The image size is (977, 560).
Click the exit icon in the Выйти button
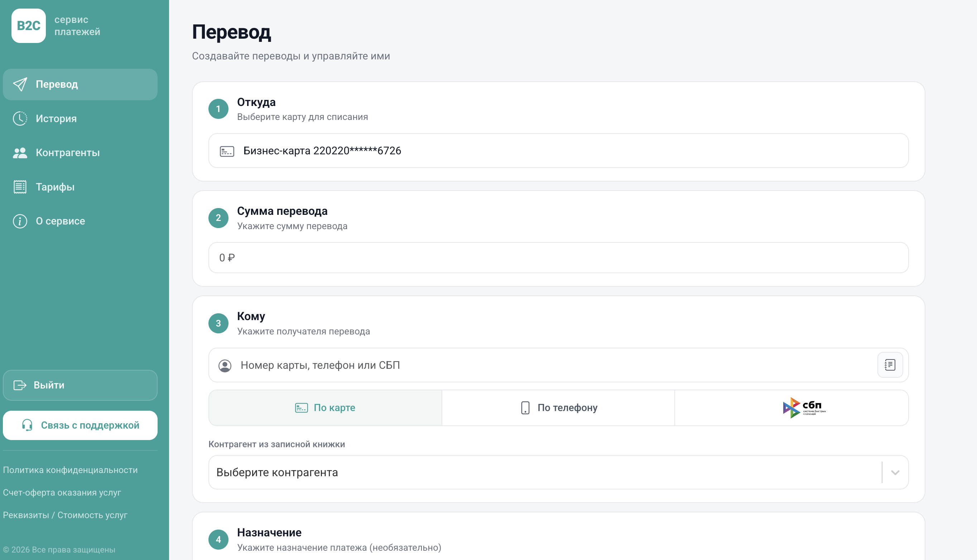click(20, 385)
